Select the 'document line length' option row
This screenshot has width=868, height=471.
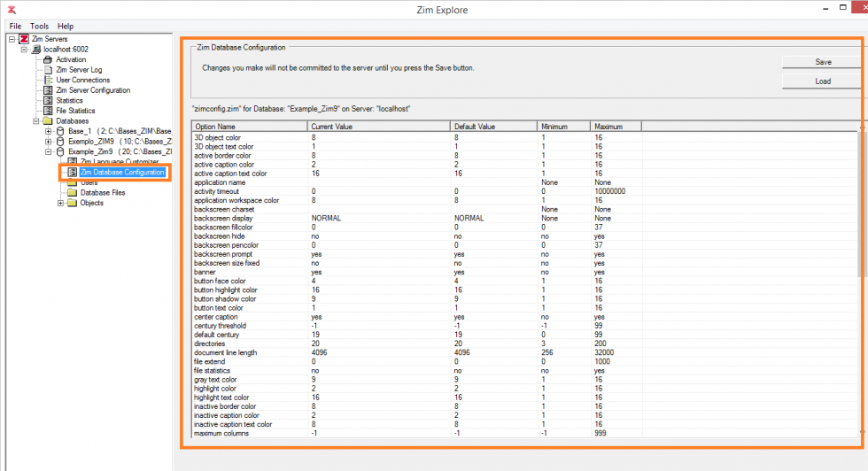pos(526,352)
